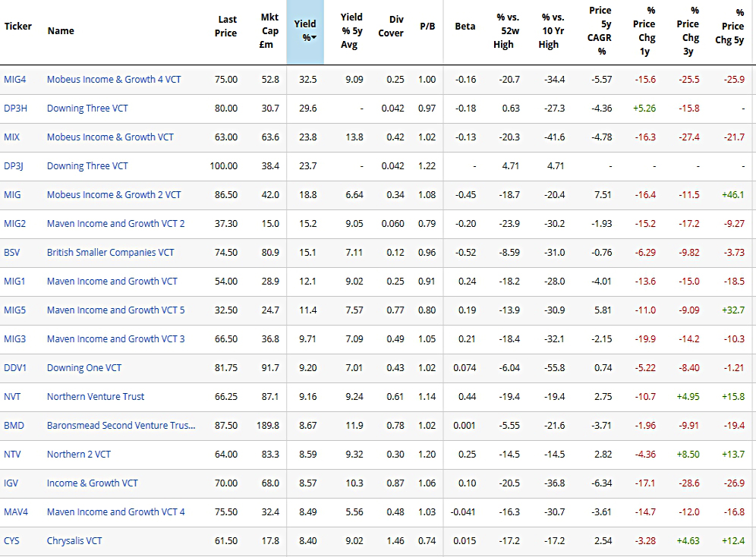Open ticker BMD link

14,426
